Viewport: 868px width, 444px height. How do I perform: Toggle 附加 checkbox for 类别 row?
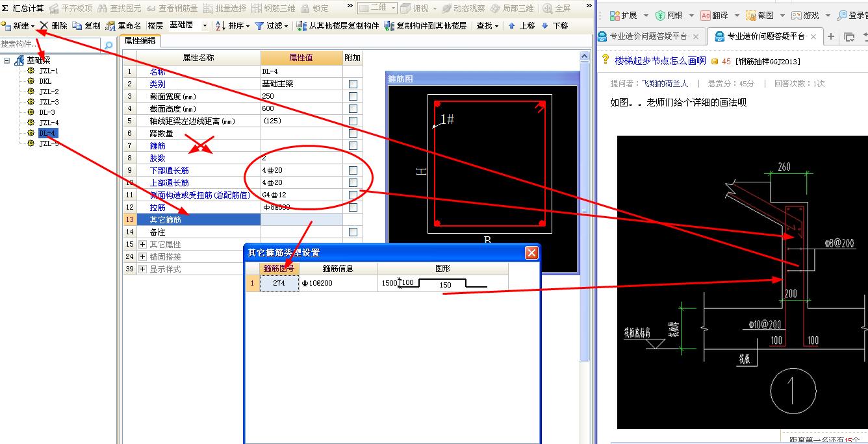(x=353, y=84)
